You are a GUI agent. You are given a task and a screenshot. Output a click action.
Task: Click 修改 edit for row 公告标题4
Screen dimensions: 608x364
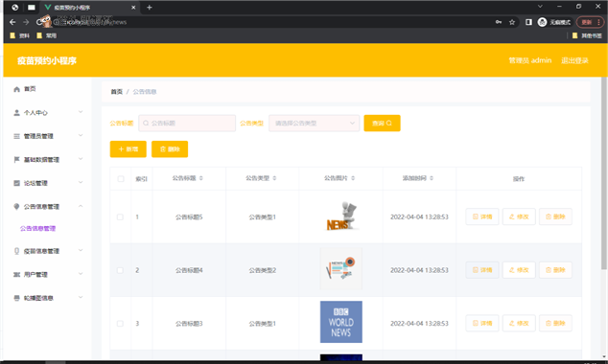tap(519, 270)
